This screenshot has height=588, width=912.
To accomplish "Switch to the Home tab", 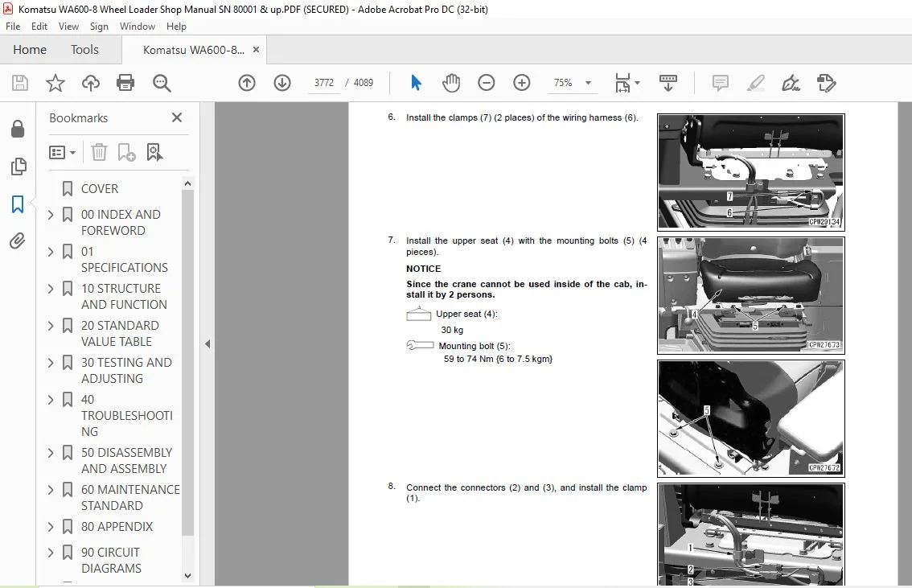I will coord(30,50).
